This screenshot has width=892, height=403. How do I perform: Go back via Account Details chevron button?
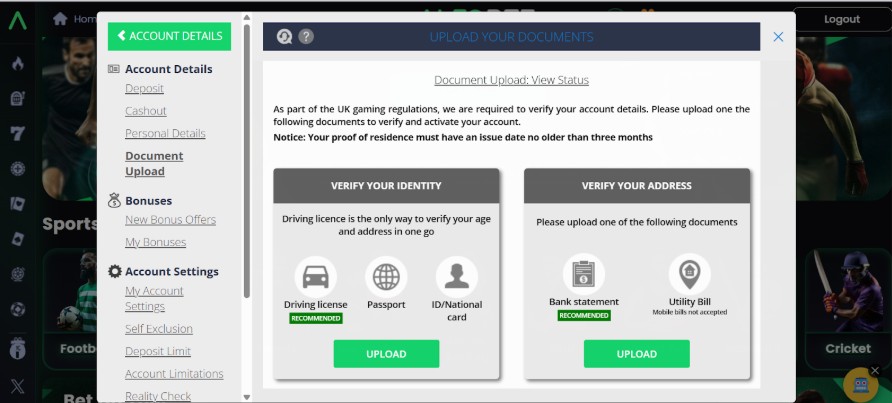pos(169,36)
